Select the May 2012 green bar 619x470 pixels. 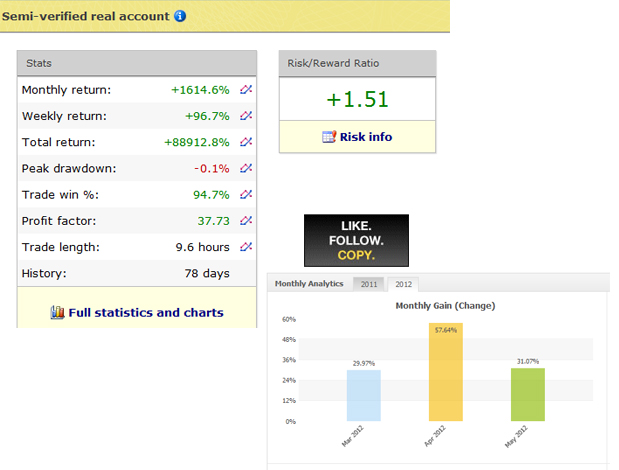point(528,395)
